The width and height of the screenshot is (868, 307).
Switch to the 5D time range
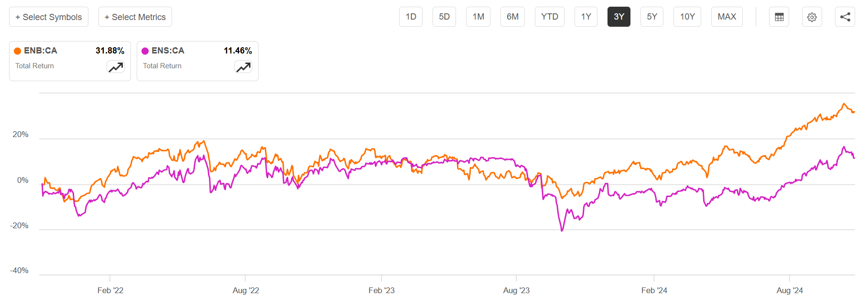pyautogui.click(x=445, y=17)
